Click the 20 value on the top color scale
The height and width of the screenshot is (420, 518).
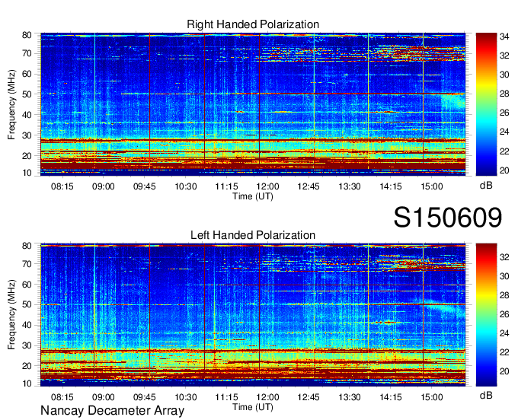point(504,170)
